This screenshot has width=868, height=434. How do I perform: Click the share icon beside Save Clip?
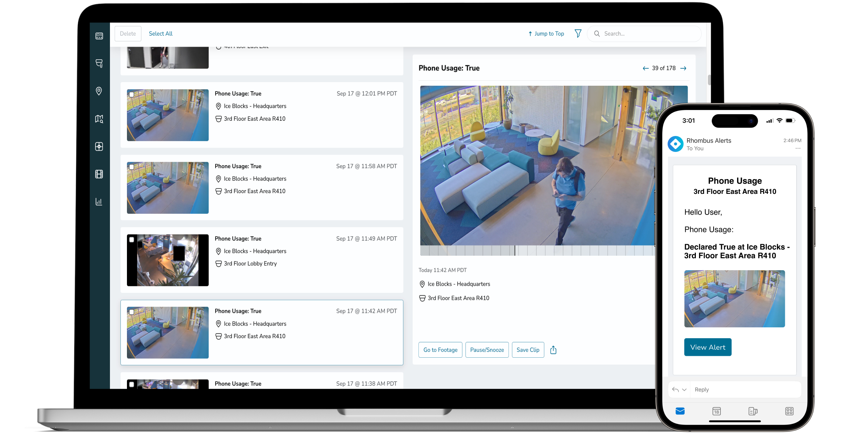click(553, 350)
